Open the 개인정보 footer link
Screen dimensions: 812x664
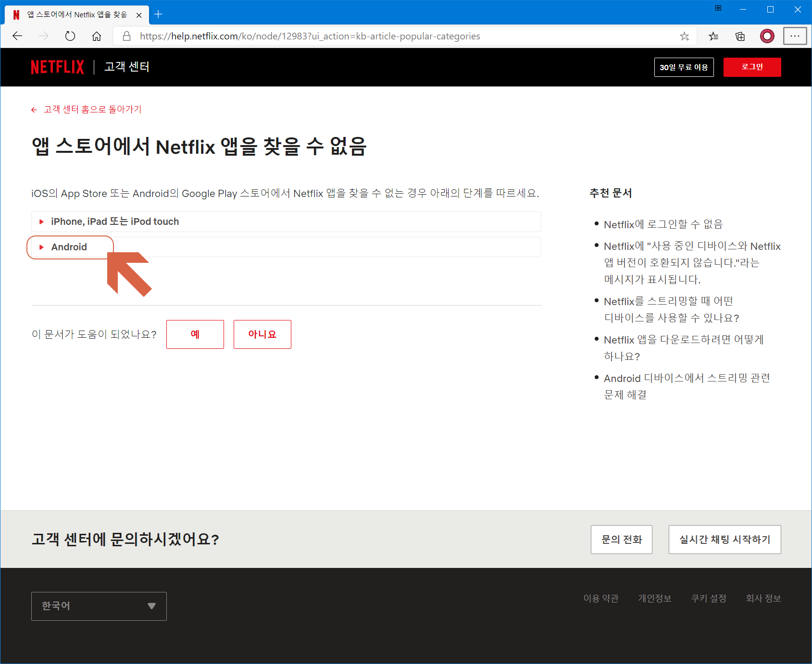tap(655, 598)
